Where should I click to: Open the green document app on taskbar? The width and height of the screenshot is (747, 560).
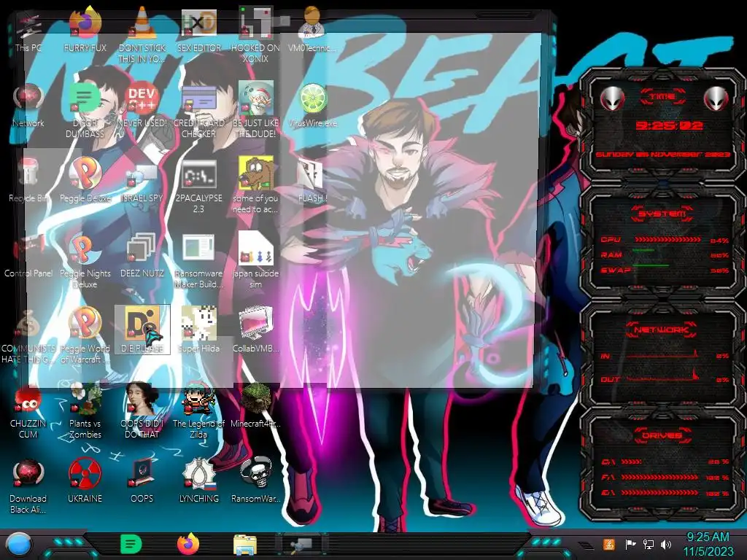click(131, 544)
